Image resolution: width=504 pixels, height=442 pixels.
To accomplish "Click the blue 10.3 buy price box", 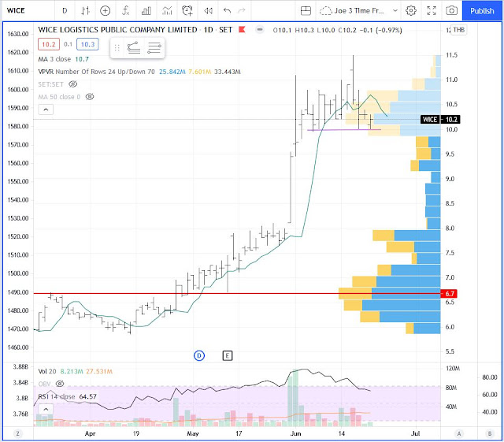I will [87, 44].
